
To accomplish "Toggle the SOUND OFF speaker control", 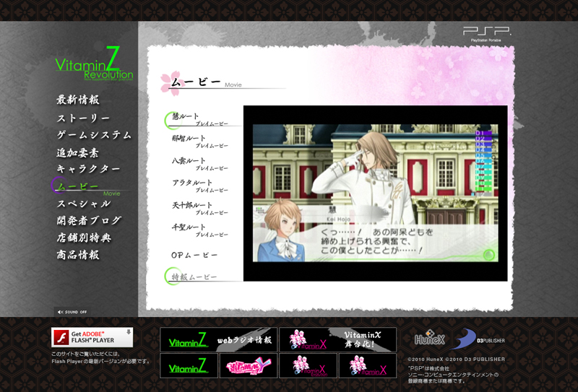I will pyautogui.click(x=72, y=312).
